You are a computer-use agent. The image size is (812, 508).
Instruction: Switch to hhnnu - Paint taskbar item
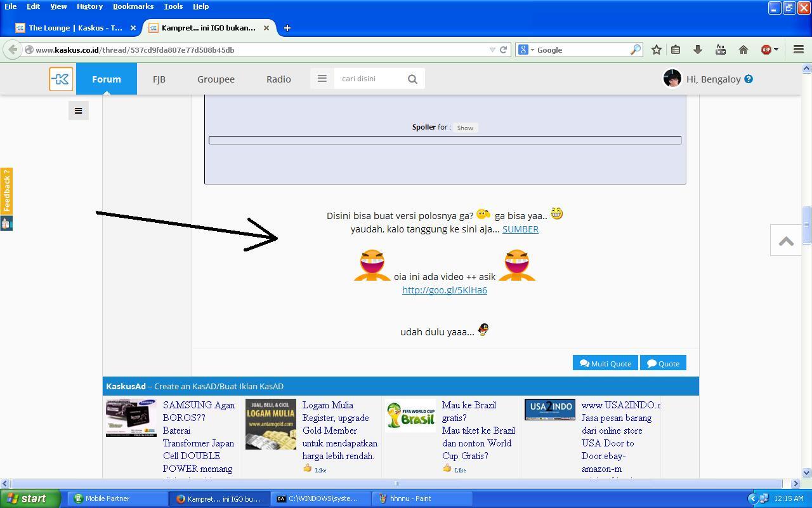click(422, 498)
